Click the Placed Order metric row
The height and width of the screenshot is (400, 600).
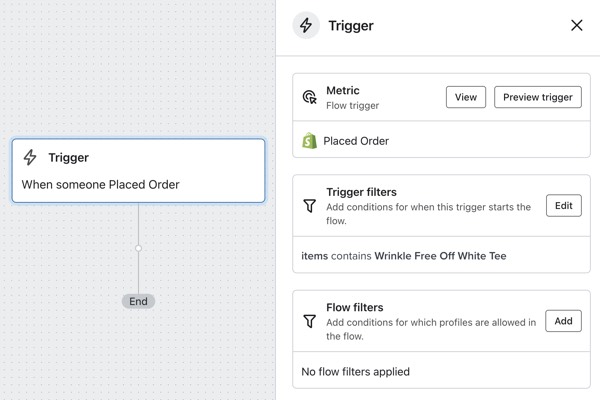coord(356,141)
